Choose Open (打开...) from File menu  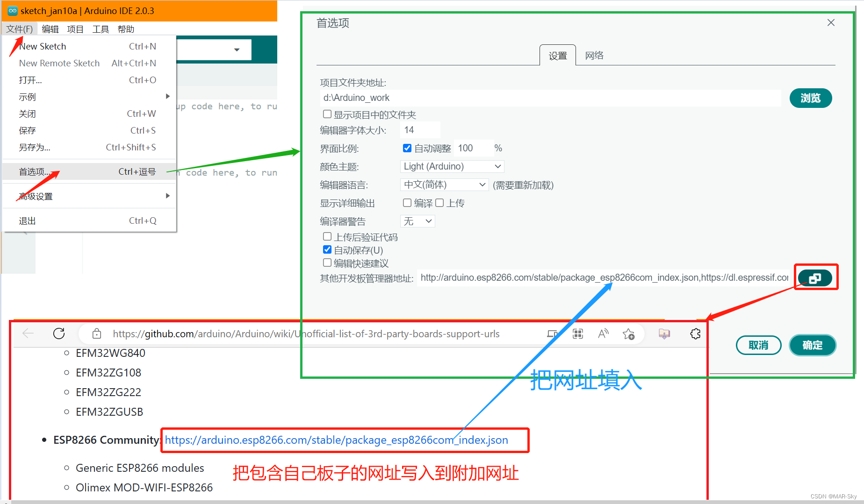pyautogui.click(x=89, y=80)
